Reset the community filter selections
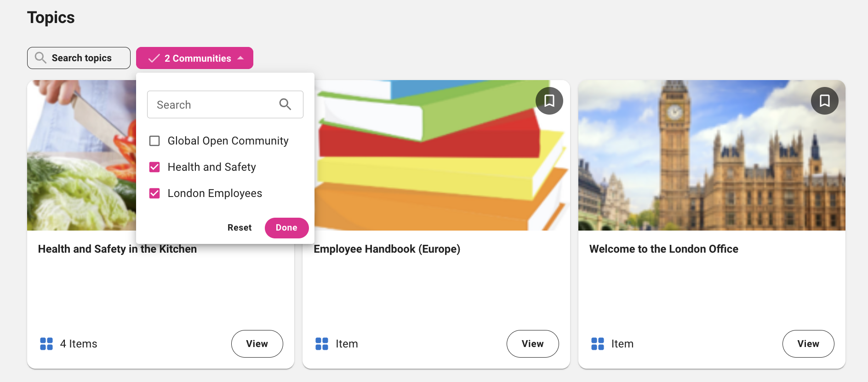The width and height of the screenshot is (868, 382). pos(240,228)
